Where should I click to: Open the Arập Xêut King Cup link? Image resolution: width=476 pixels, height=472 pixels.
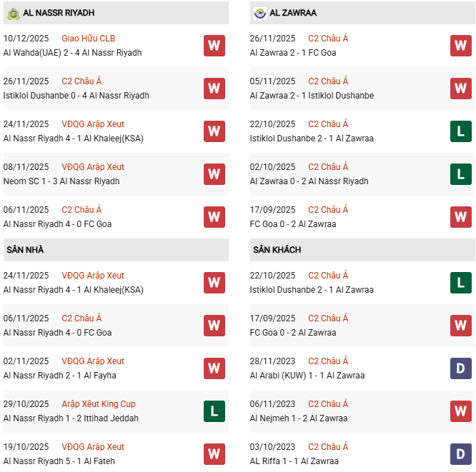coord(99,404)
